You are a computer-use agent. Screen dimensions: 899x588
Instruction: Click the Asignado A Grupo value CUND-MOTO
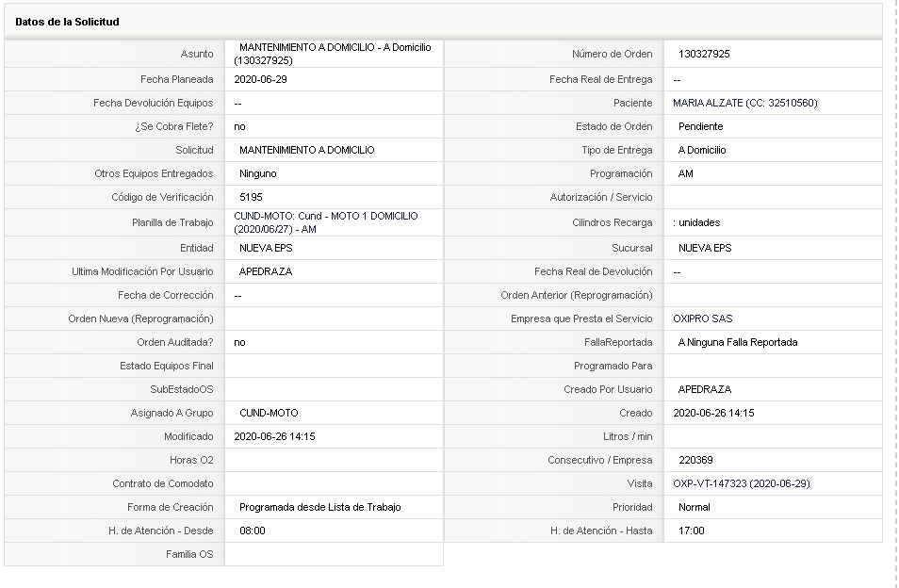coord(269,414)
